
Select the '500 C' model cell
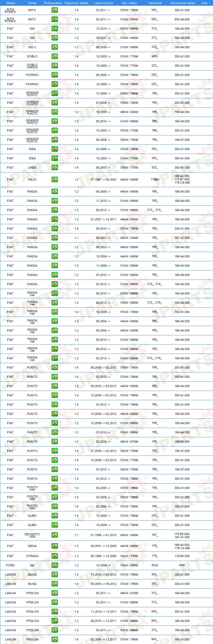click(32, 47)
